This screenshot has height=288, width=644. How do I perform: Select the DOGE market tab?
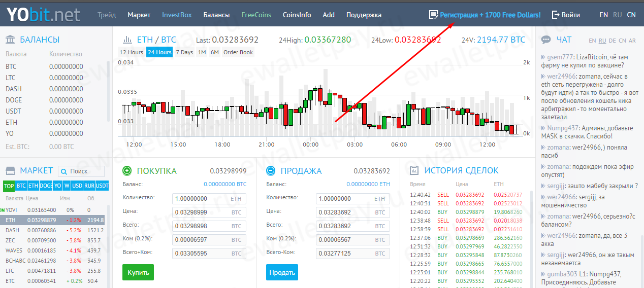[x=46, y=186]
